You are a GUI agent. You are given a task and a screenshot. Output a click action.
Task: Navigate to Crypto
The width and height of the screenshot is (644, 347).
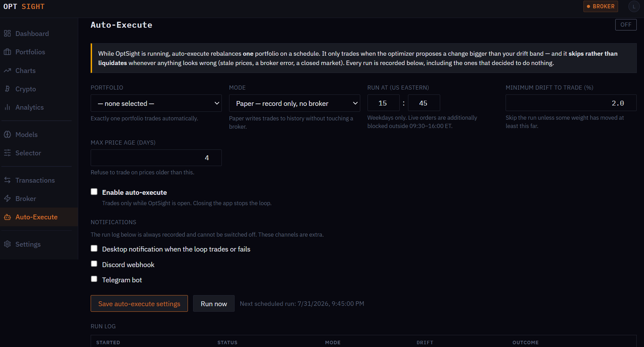coord(39,89)
